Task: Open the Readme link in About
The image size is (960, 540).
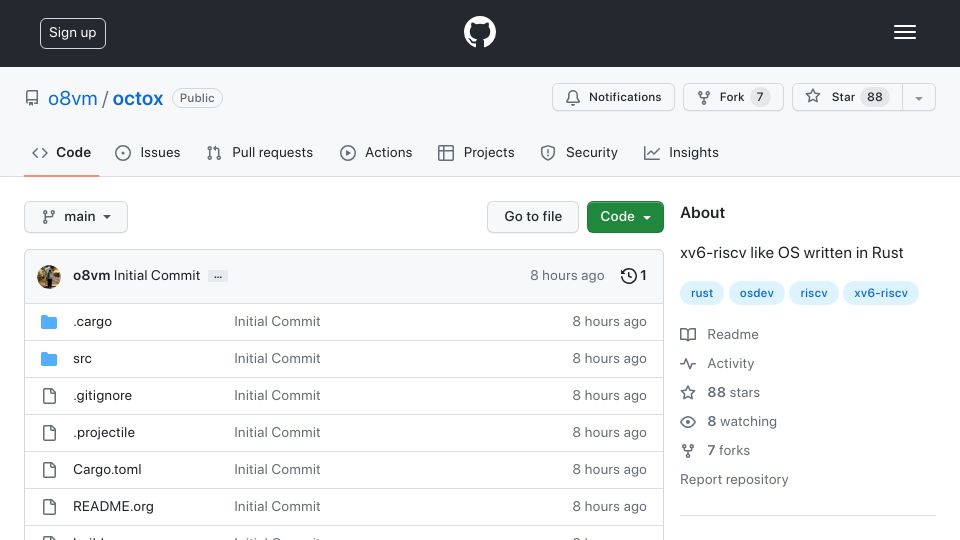Action: (x=733, y=334)
